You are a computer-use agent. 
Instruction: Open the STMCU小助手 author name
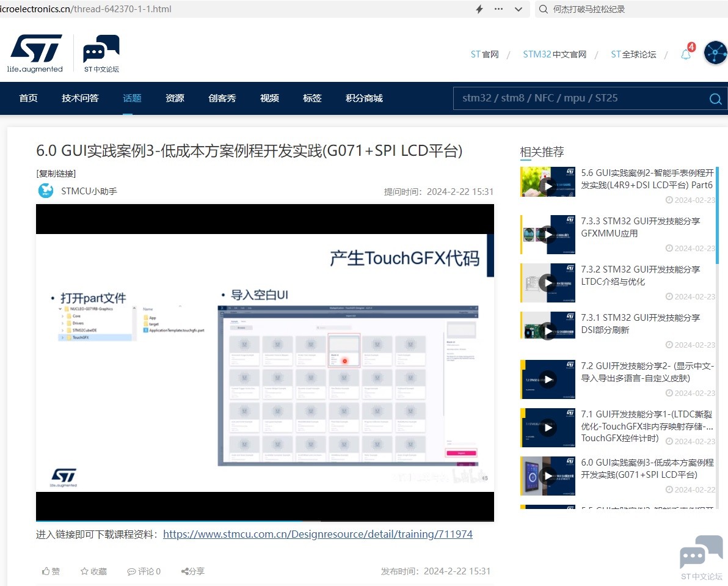coord(89,191)
